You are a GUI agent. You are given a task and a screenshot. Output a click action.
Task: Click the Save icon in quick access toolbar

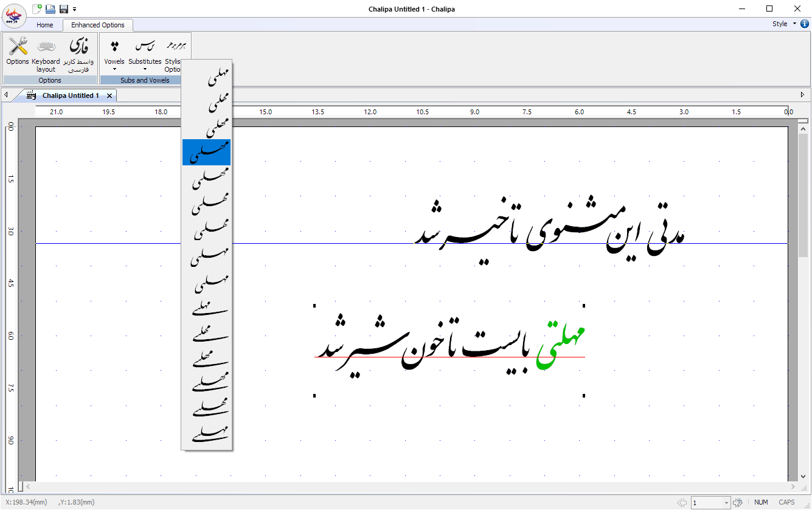click(x=63, y=9)
